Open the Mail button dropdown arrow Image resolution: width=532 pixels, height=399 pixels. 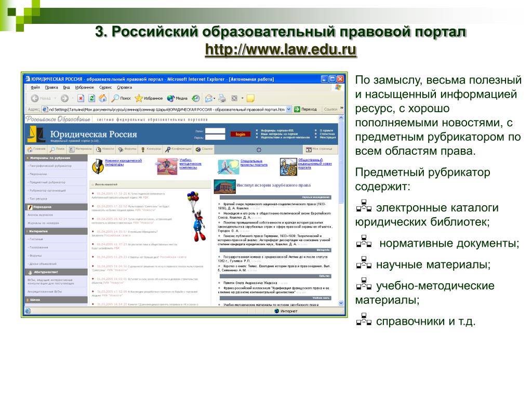[x=215, y=98]
